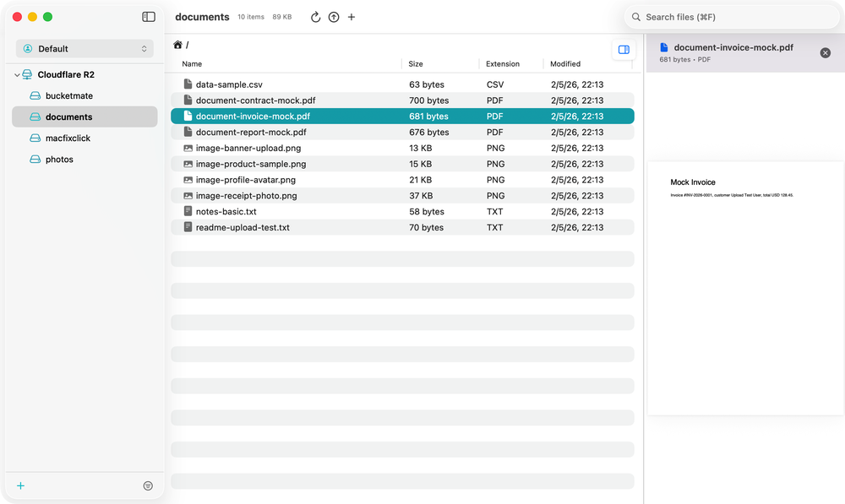Select image-product-sample.png file name
845x504 pixels.
click(x=251, y=165)
